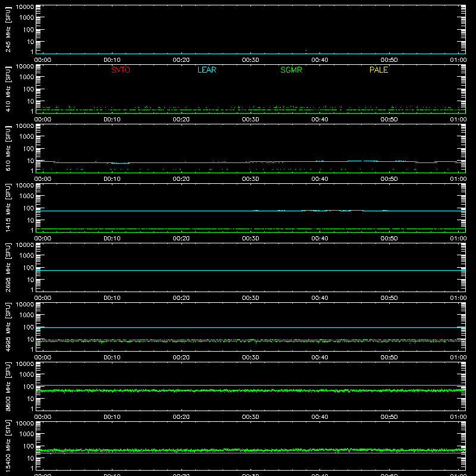This screenshot has height=476, width=476.
Task: Click the 00:00 time label under 8800 MHz plot
Action: [x=43, y=417]
